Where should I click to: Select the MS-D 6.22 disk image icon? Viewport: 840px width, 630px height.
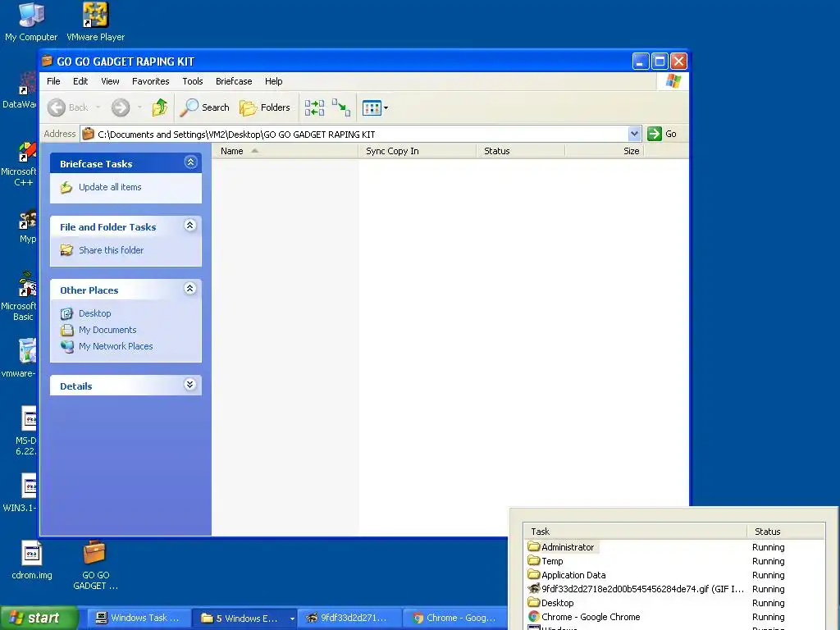(x=27, y=431)
